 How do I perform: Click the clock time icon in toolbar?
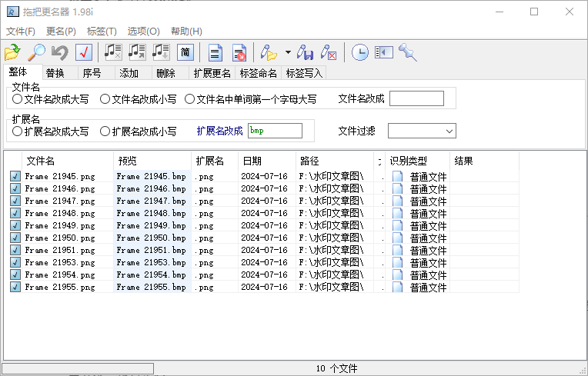tap(359, 52)
